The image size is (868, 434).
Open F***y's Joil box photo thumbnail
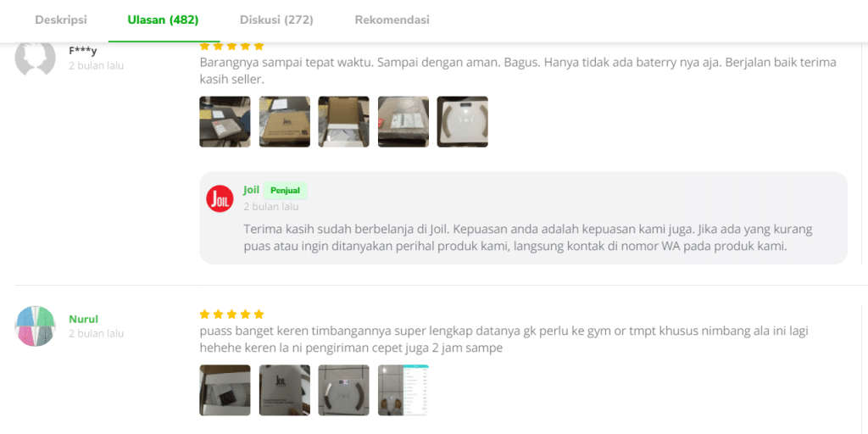285,122
